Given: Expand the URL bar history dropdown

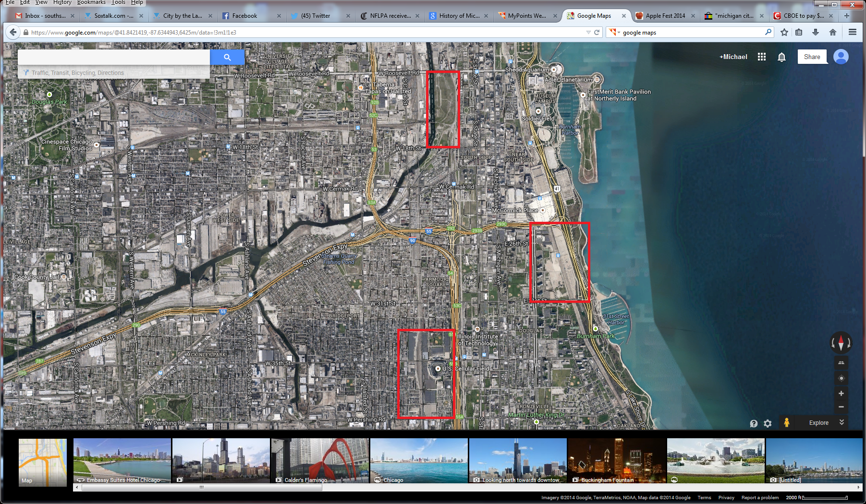Looking at the screenshot, I should (588, 33).
